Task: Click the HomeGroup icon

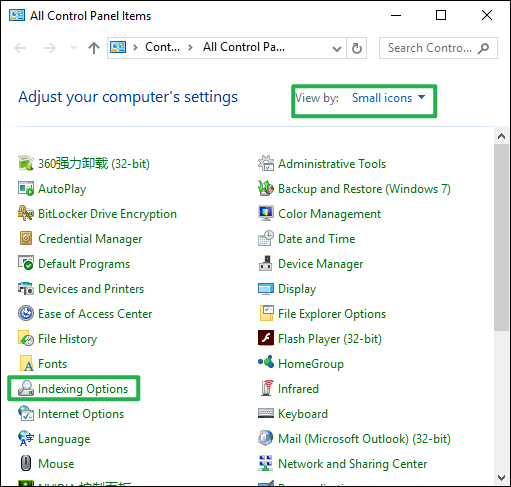Action: pyautogui.click(x=266, y=363)
